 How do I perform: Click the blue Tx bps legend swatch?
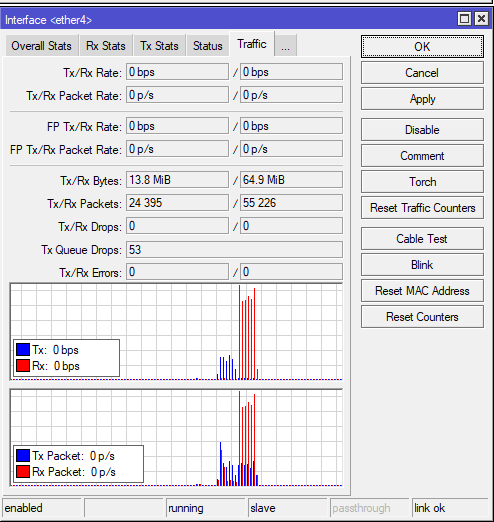click(23, 350)
